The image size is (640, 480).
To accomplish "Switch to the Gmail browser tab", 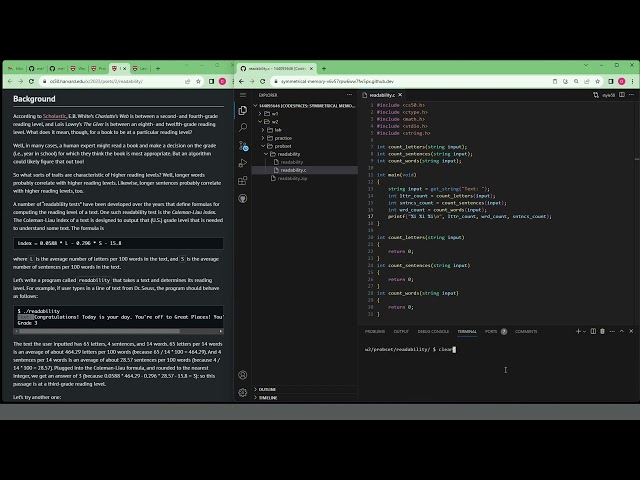I will (x=16, y=69).
